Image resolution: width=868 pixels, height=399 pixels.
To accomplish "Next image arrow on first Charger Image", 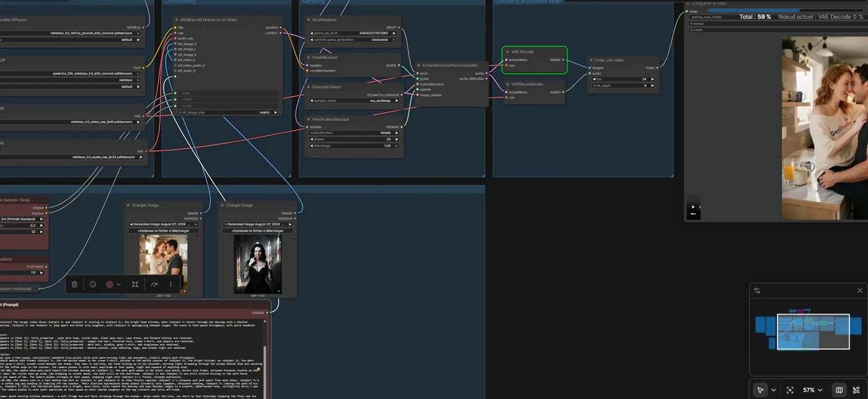I will [x=196, y=224].
